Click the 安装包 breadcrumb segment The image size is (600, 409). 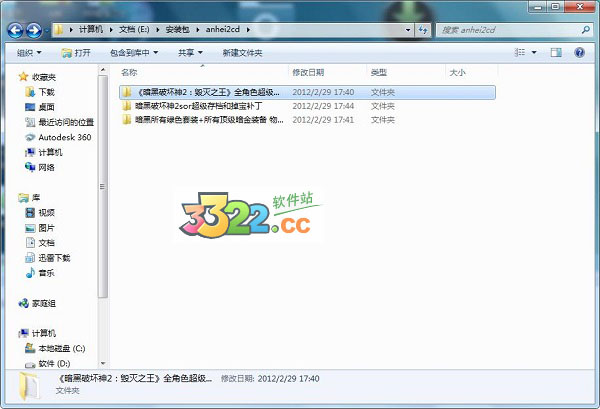tap(177, 29)
